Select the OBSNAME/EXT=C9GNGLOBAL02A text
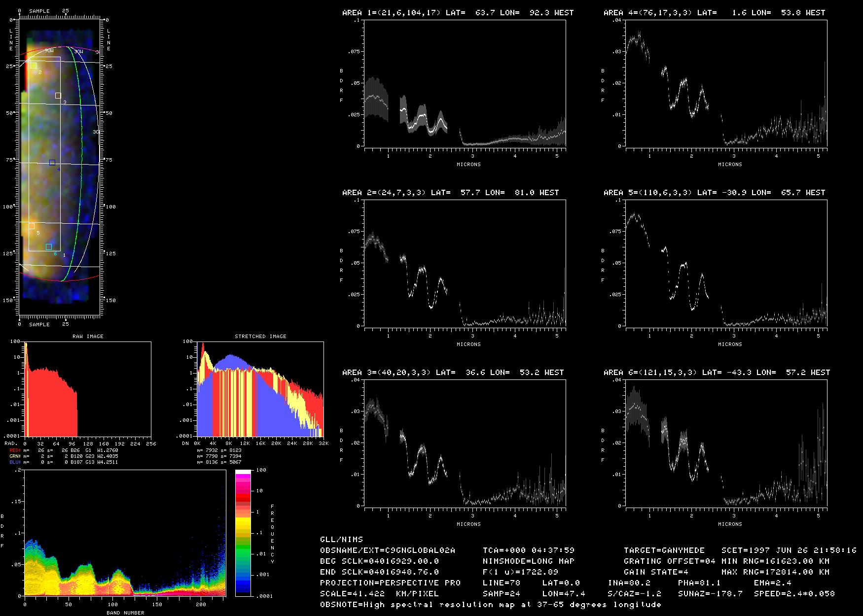Screen dimensions: 863x616 click(x=388, y=550)
